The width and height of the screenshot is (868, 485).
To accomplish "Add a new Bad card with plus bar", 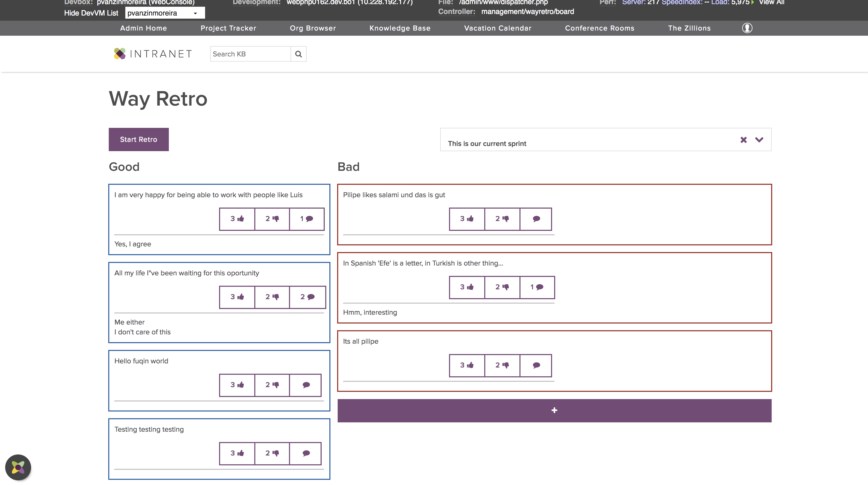I will click(x=554, y=410).
